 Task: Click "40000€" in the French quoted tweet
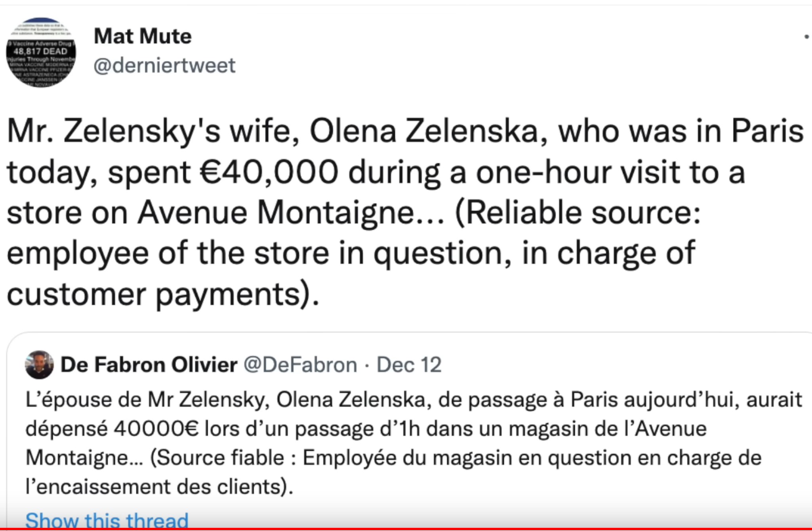pos(156,429)
